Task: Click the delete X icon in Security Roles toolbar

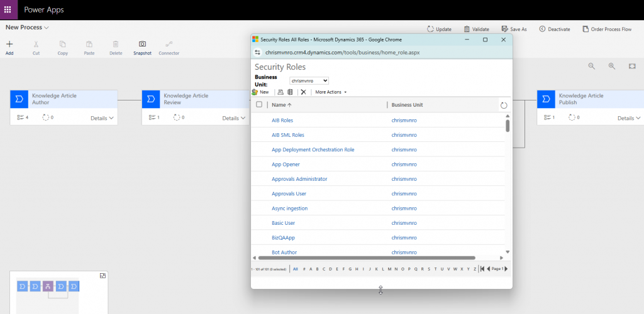Action: pyautogui.click(x=303, y=92)
